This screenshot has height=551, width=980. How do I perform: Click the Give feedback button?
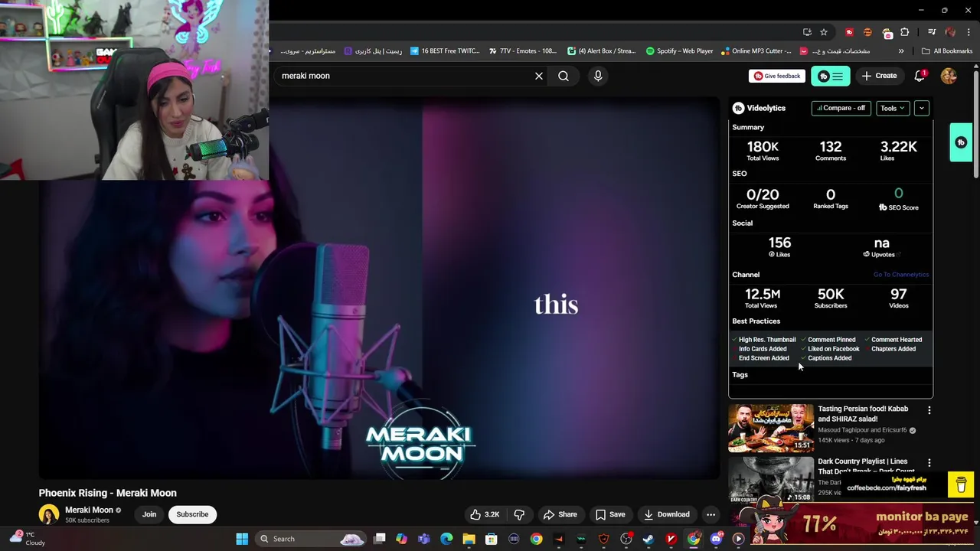click(776, 76)
